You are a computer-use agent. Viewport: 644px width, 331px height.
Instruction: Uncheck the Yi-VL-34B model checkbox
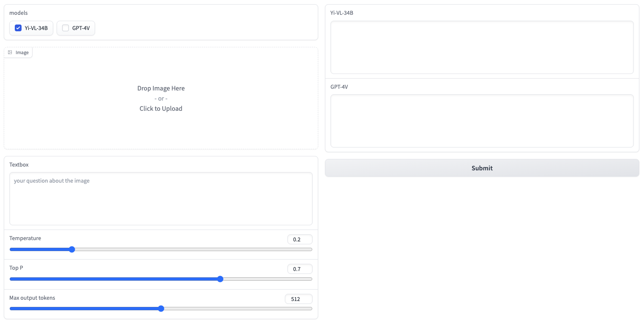[18, 28]
